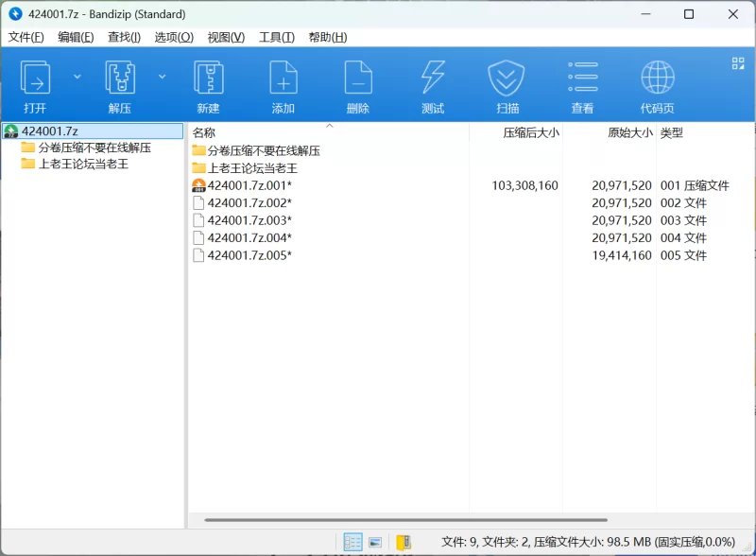
Task: Click the New archive (新建) icon
Action: (x=208, y=78)
